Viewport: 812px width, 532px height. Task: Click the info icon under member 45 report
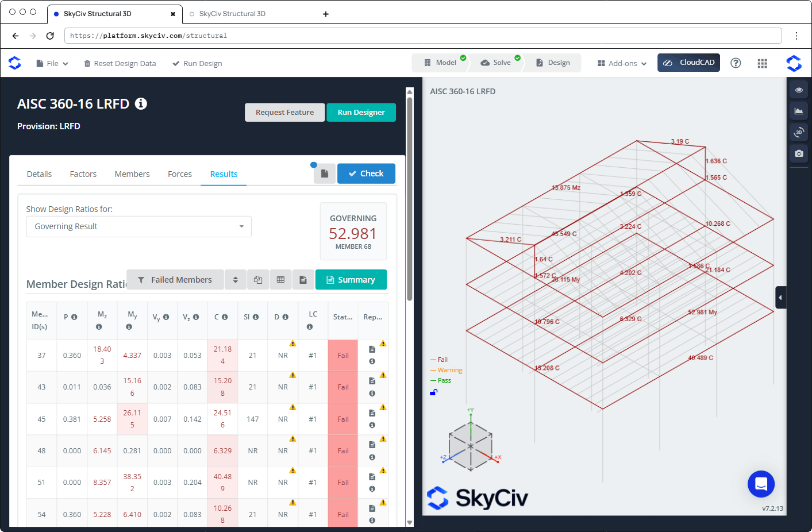tap(372, 425)
